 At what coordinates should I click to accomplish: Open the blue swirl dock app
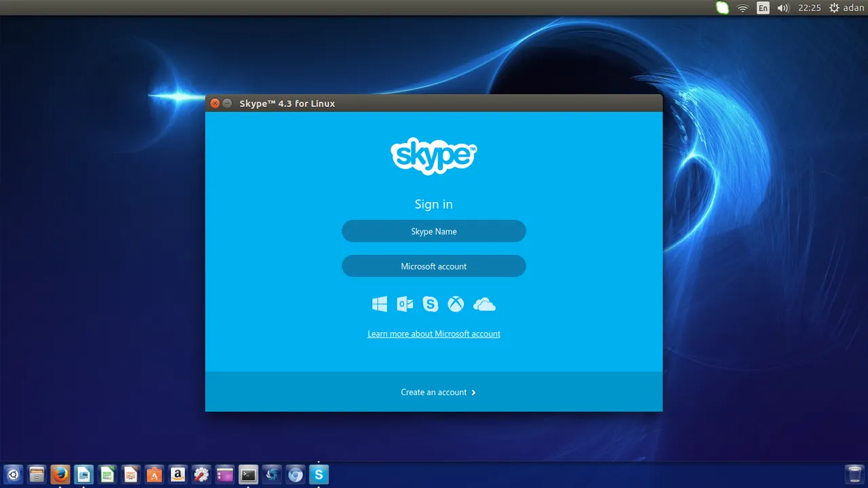click(272, 474)
